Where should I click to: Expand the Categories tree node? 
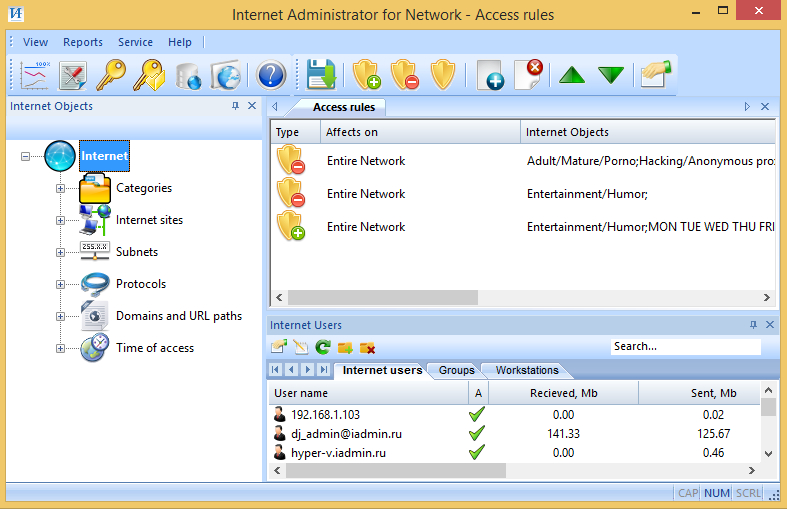[x=60, y=188]
